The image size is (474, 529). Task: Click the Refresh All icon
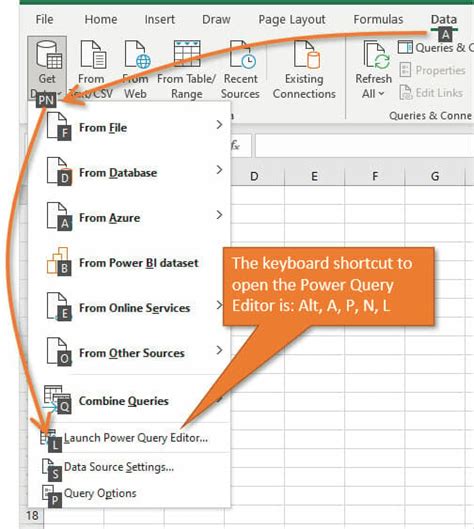point(376,55)
